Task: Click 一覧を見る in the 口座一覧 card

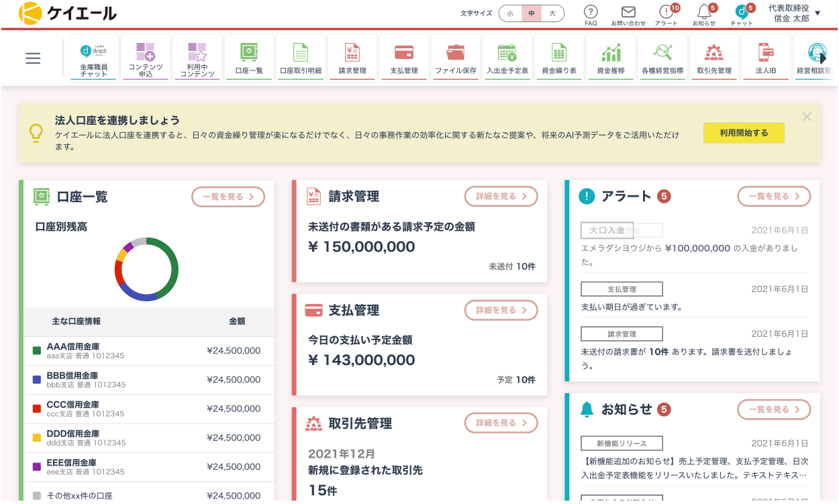Action: click(228, 197)
